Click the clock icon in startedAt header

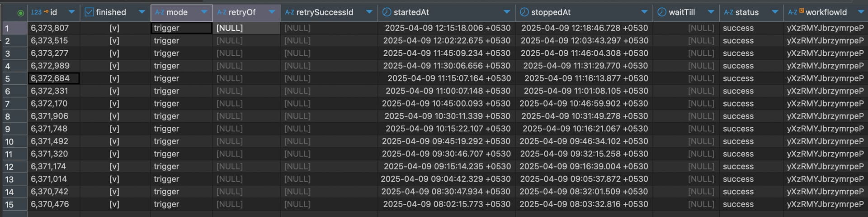387,12
